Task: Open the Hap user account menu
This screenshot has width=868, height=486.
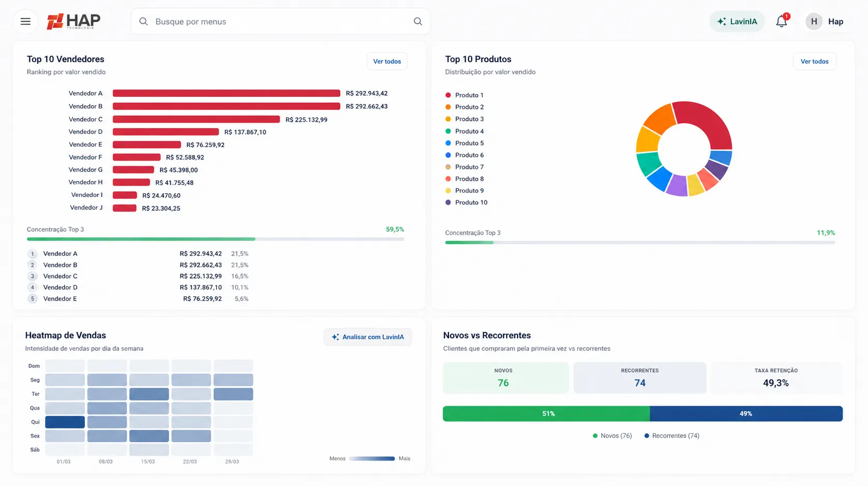Action: coord(824,21)
